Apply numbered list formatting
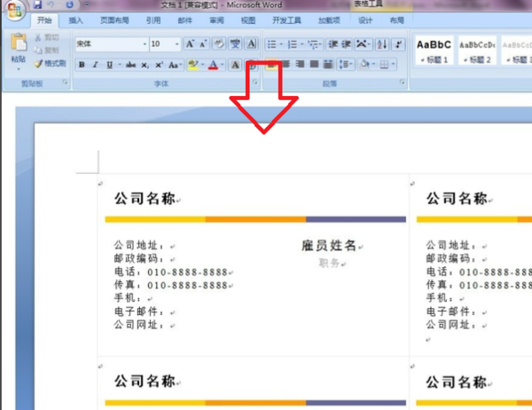Image resolution: width=532 pixels, height=410 pixels. (x=292, y=44)
